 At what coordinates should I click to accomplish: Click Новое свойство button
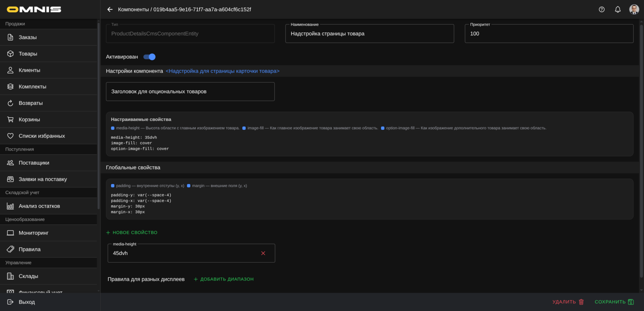(x=132, y=233)
